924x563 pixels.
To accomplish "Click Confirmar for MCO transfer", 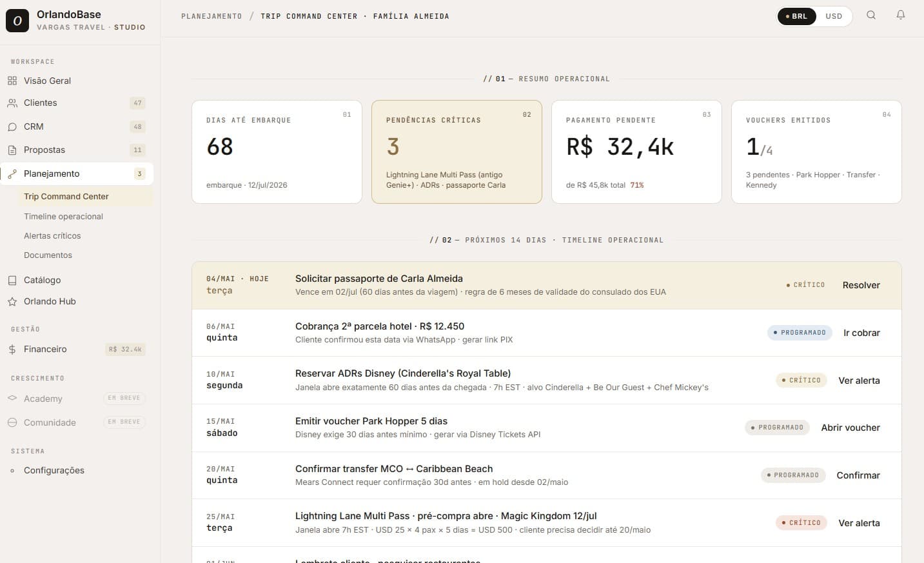I will click(858, 475).
